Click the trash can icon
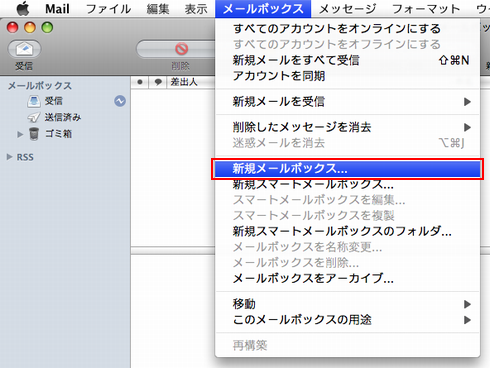The height and width of the screenshot is (368, 490). (34, 134)
